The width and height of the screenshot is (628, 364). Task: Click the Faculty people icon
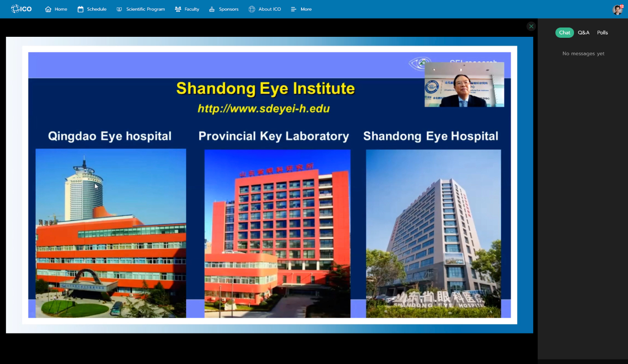click(x=178, y=9)
